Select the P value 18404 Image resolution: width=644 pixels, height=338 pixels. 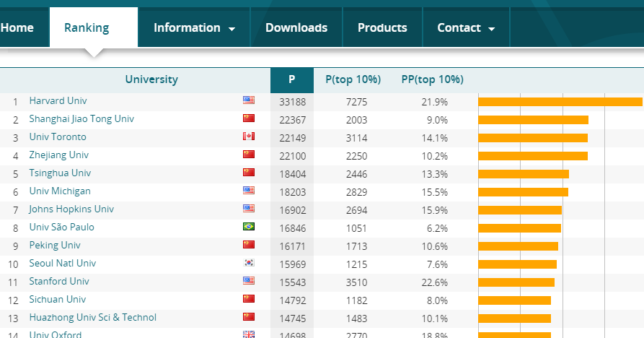click(x=292, y=174)
